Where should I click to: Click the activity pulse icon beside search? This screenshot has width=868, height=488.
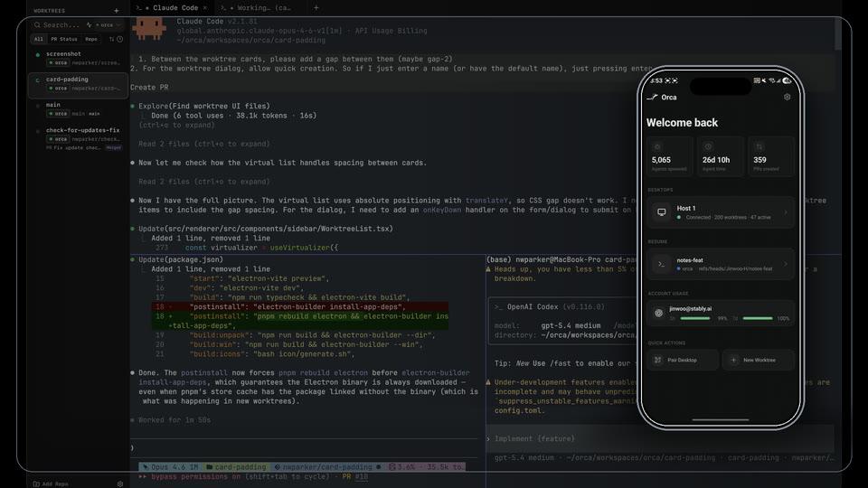click(x=89, y=25)
